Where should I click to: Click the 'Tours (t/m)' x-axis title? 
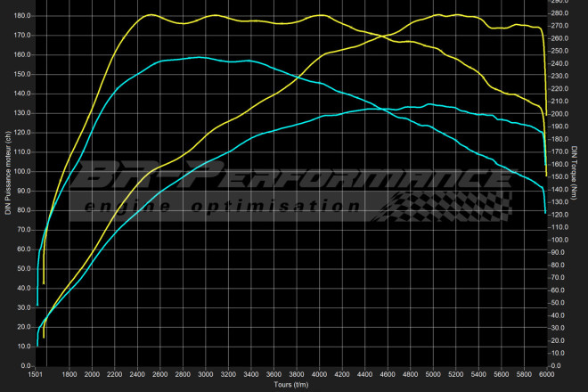pyautogui.click(x=292, y=385)
